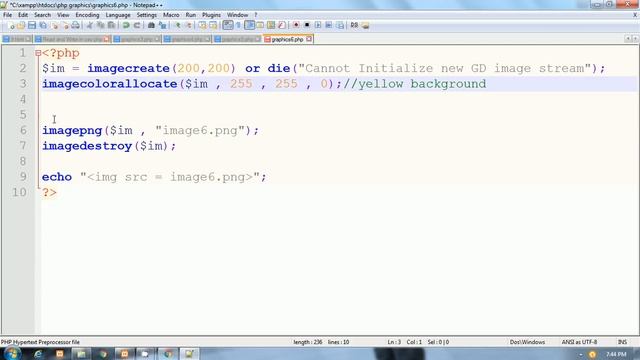Open the Language menu
The image size is (640, 360).
click(118, 15)
